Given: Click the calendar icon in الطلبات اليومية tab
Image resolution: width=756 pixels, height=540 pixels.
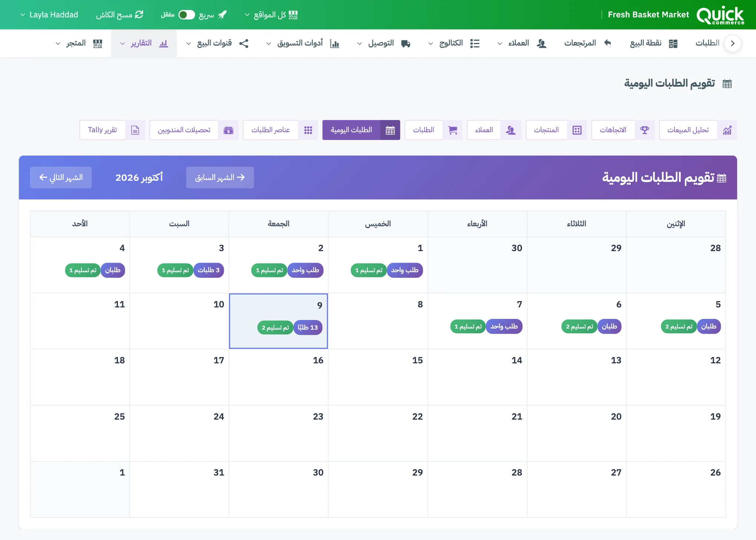Looking at the screenshot, I should pos(390,130).
